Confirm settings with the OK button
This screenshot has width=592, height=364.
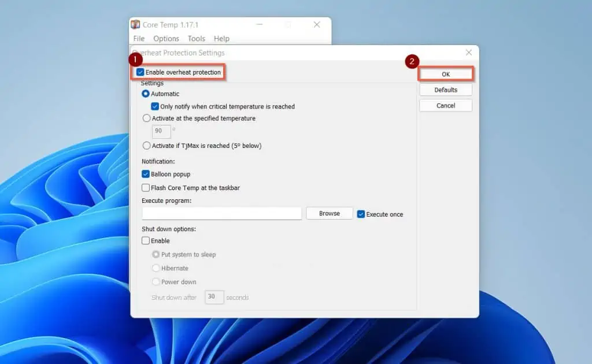[x=446, y=74]
